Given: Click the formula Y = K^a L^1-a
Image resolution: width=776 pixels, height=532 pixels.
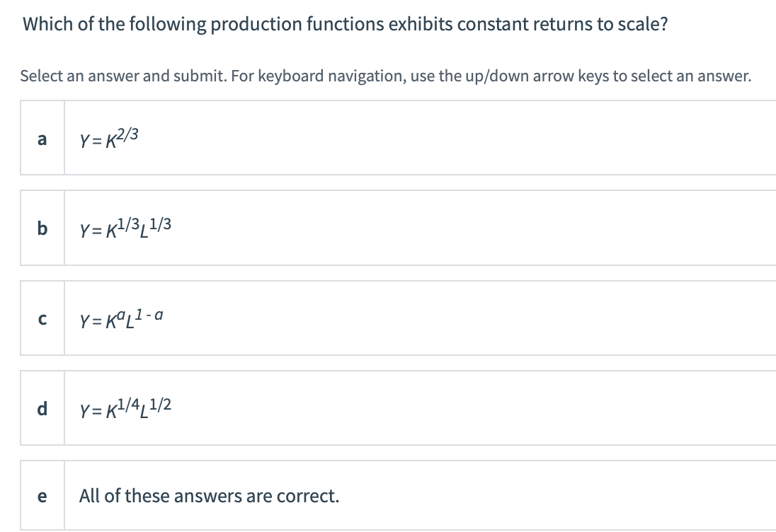Looking at the screenshot, I should click(120, 317).
